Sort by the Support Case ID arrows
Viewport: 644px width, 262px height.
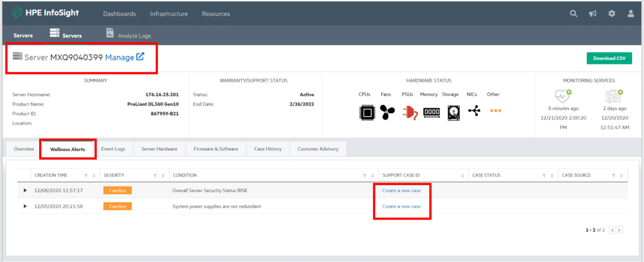click(462, 176)
